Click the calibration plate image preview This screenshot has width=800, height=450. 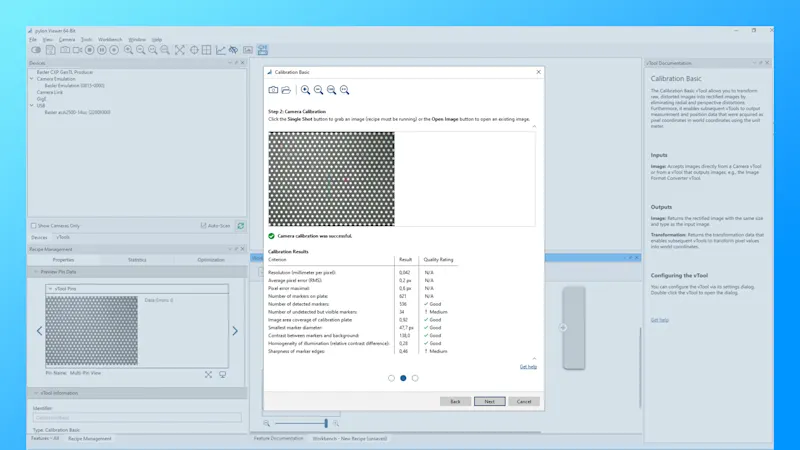click(332, 179)
